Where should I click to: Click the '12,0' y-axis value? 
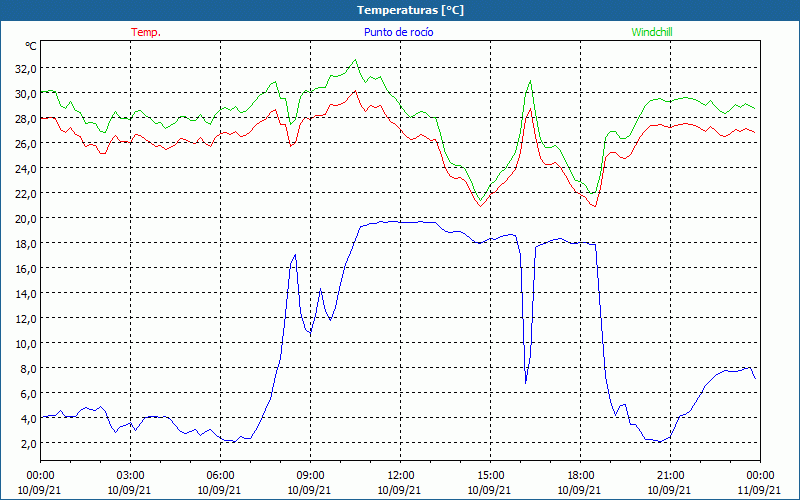pyautogui.click(x=26, y=318)
